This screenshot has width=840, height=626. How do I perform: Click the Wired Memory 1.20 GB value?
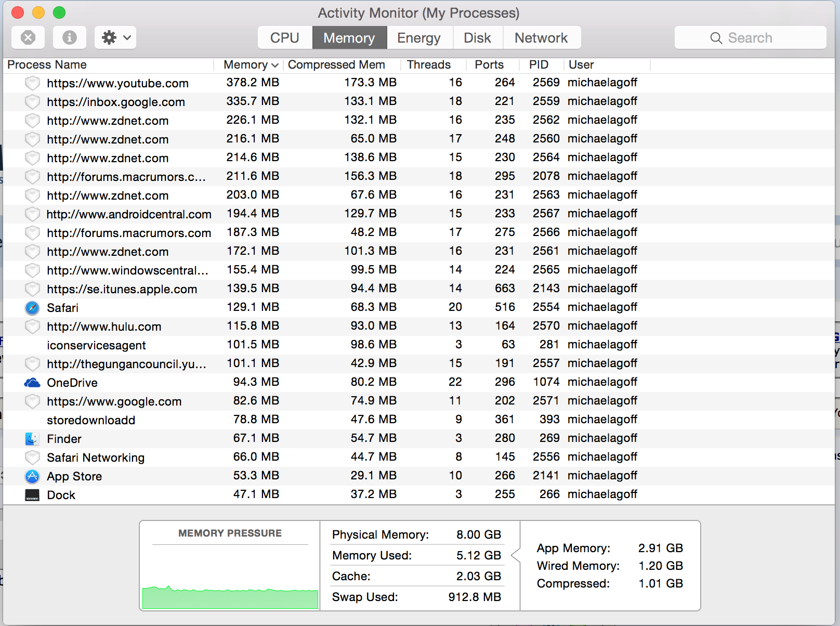pos(661,566)
